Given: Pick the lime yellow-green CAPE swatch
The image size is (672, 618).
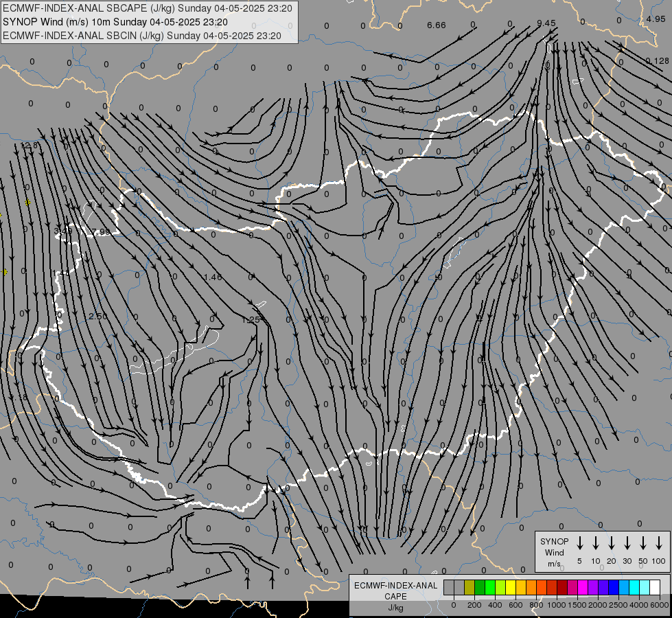Looking at the screenshot, I should coord(500,587).
